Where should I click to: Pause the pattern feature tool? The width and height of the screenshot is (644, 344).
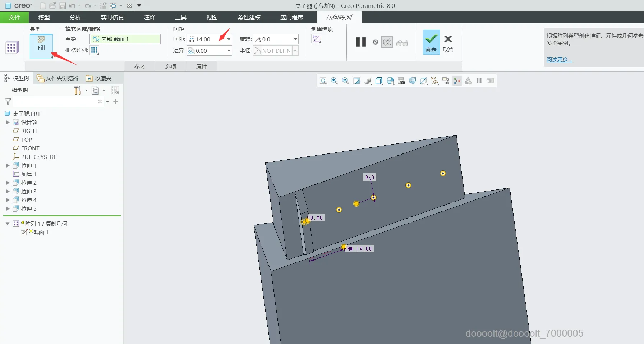[x=361, y=42]
